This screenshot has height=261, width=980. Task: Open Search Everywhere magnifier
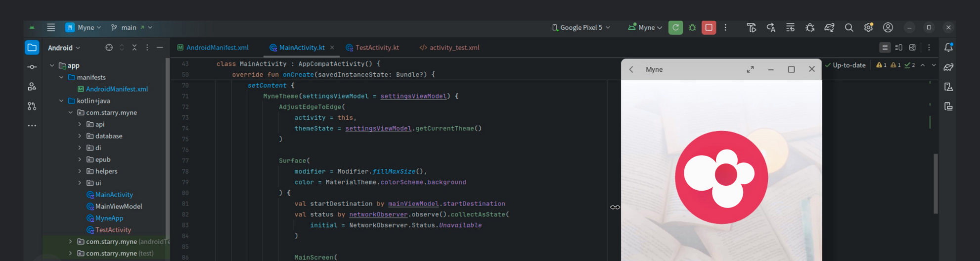[x=849, y=28]
